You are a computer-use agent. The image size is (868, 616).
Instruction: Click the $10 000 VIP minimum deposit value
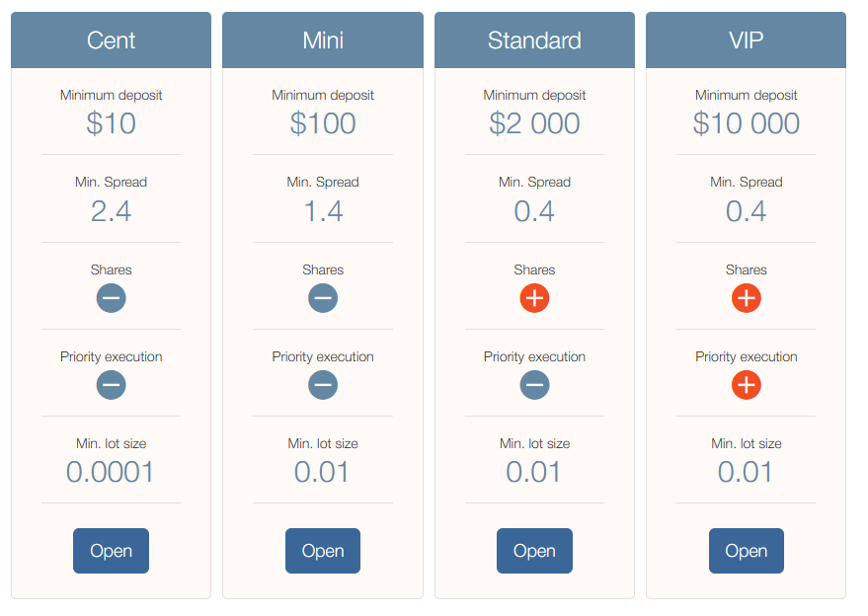(x=746, y=123)
